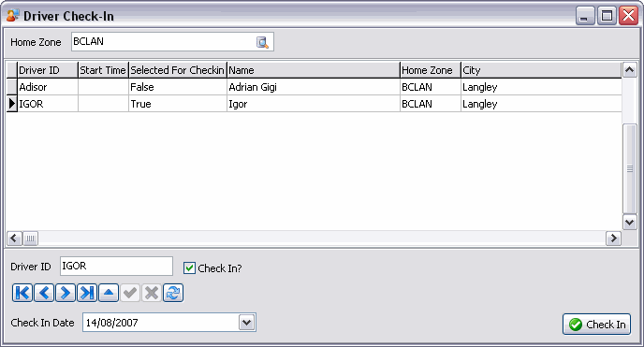644x347 pixels.
Task: Click the IGOR row selector indicator
Action: (x=12, y=104)
